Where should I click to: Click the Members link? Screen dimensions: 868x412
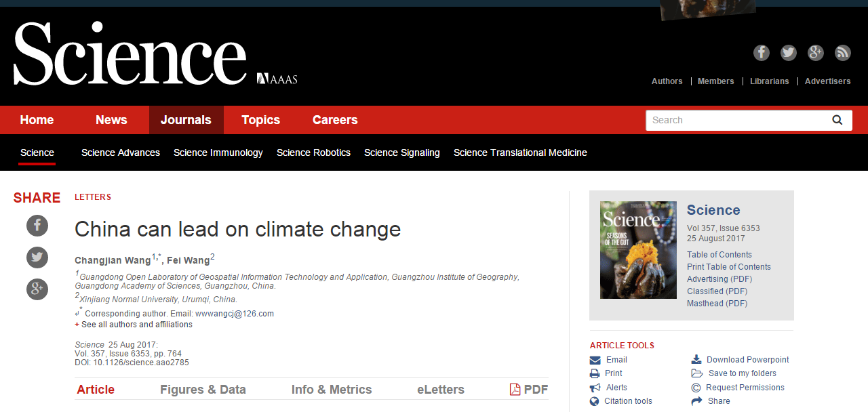[x=716, y=81]
